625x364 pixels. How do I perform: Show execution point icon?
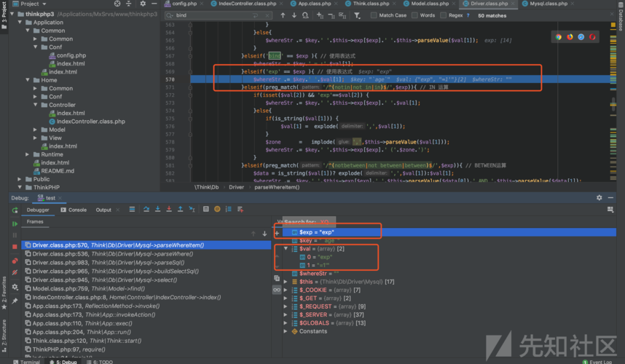[132, 209]
